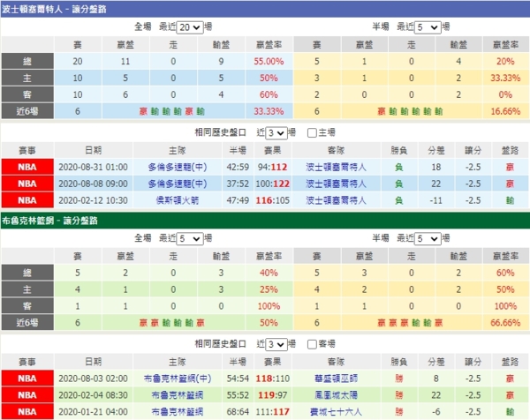Screen dimensions: 530x420
Task: Click the 16.66% half-time rate value
Action: point(505,111)
